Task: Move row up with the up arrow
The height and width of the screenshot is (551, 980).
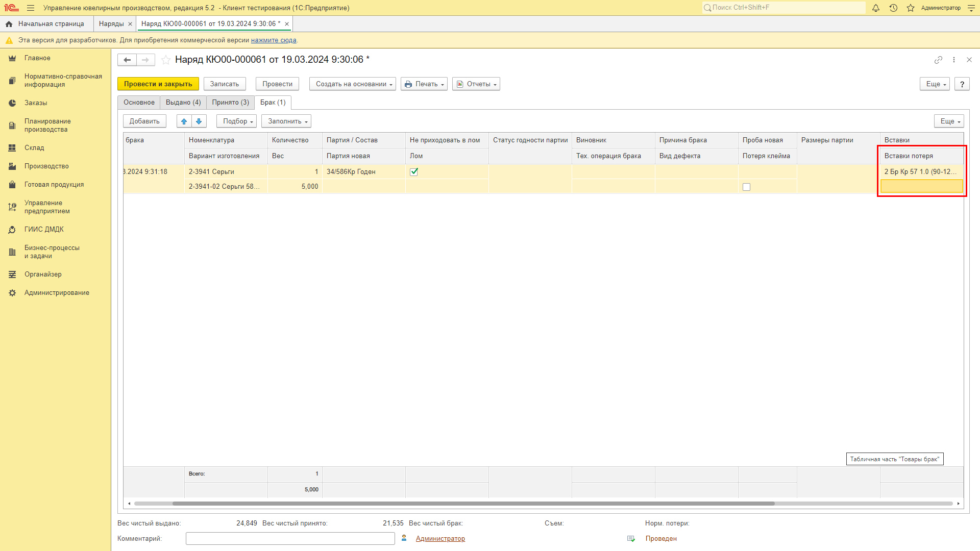Action: pyautogui.click(x=184, y=121)
